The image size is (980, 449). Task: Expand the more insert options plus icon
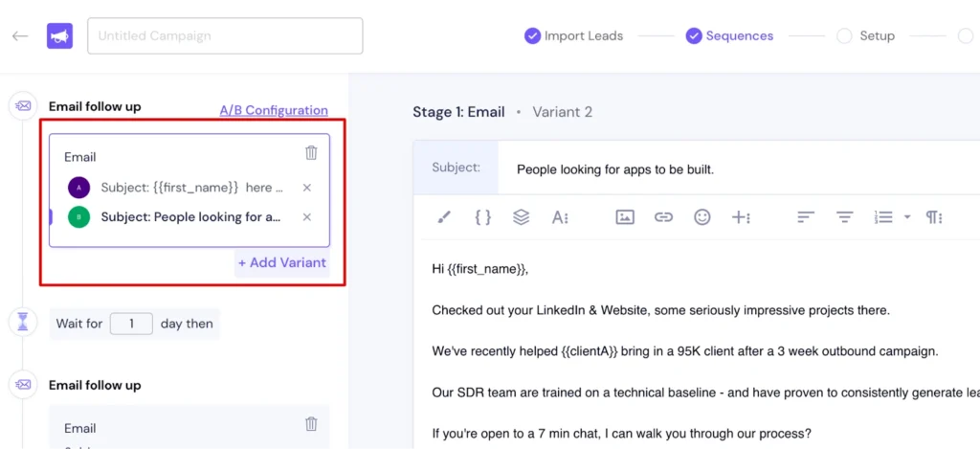741,217
